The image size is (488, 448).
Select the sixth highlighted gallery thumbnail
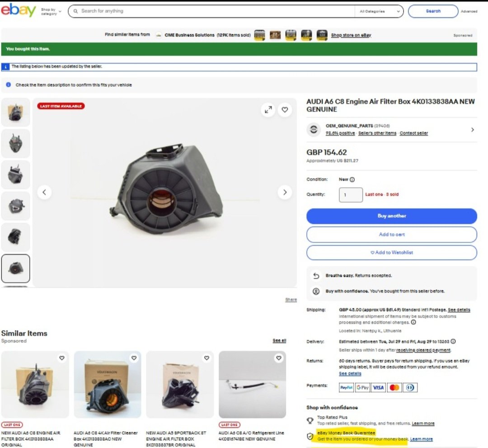click(15, 269)
